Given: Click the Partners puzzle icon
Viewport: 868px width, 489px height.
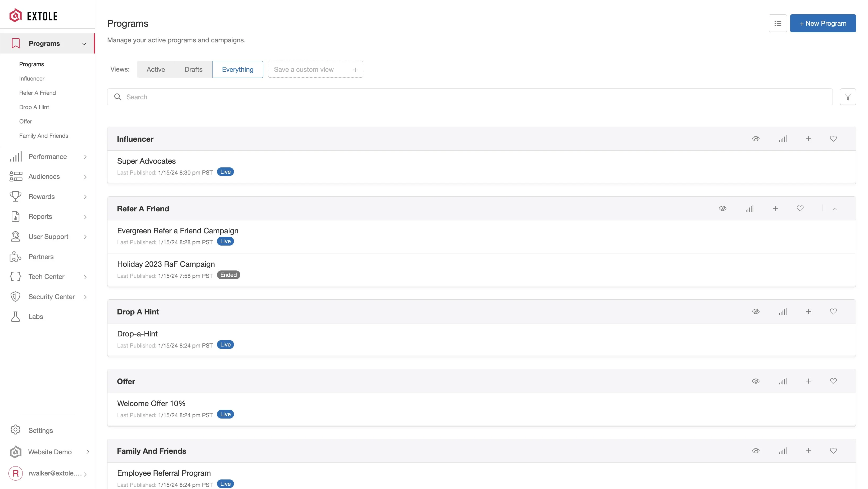Looking at the screenshot, I should click(15, 257).
